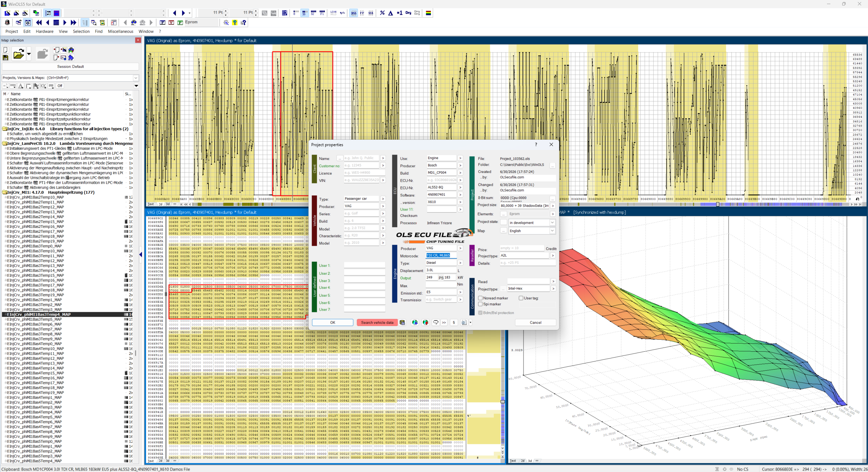Open the Map language English dropdown
The image size is (868, 472).
click(552, 231)
